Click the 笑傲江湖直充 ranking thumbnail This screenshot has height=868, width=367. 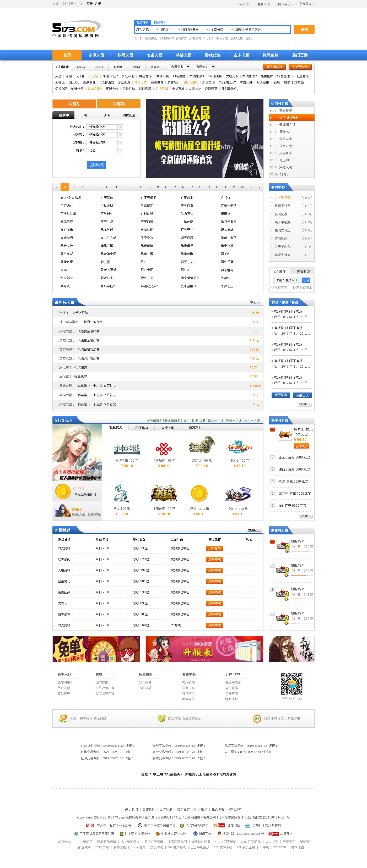[285, 434]
